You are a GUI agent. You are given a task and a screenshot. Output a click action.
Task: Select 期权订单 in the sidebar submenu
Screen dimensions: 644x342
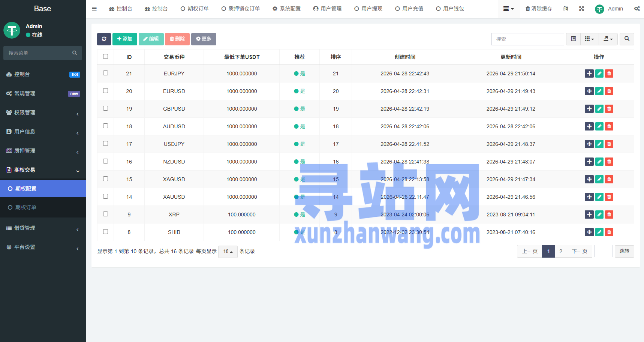43,207
